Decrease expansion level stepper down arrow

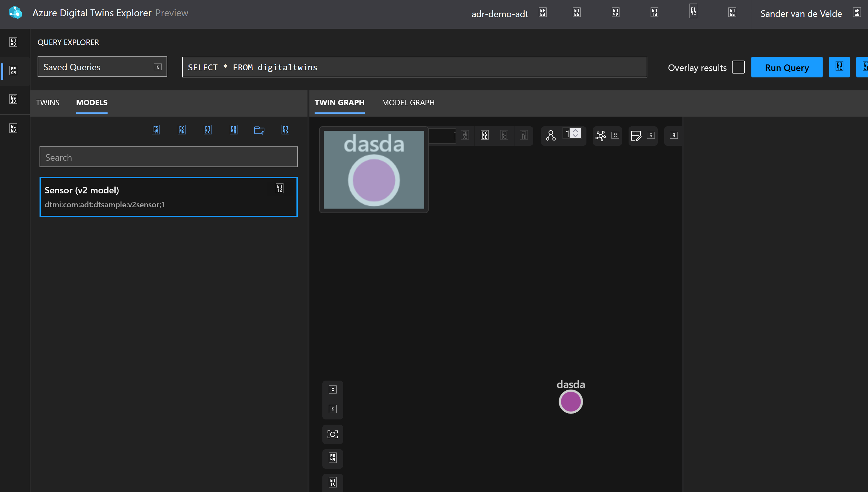click(575, 136)
